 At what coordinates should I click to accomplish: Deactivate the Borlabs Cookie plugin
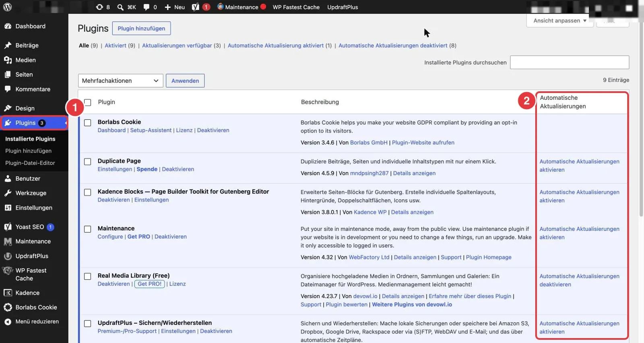tap(213, 130)
